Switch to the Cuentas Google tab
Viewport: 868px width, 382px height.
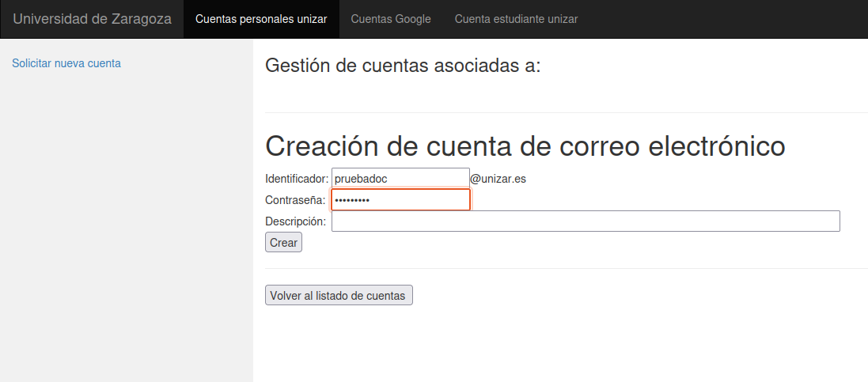pos(391,19)
